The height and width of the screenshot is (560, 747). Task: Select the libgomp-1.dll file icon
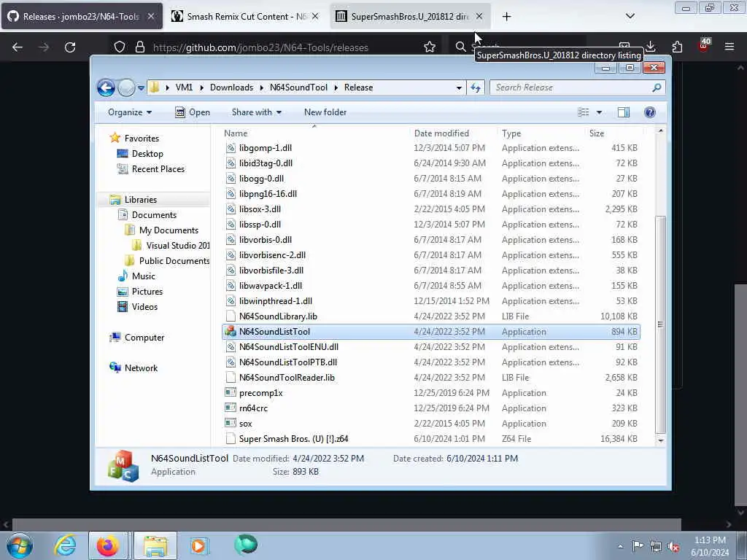coord(231,147)
